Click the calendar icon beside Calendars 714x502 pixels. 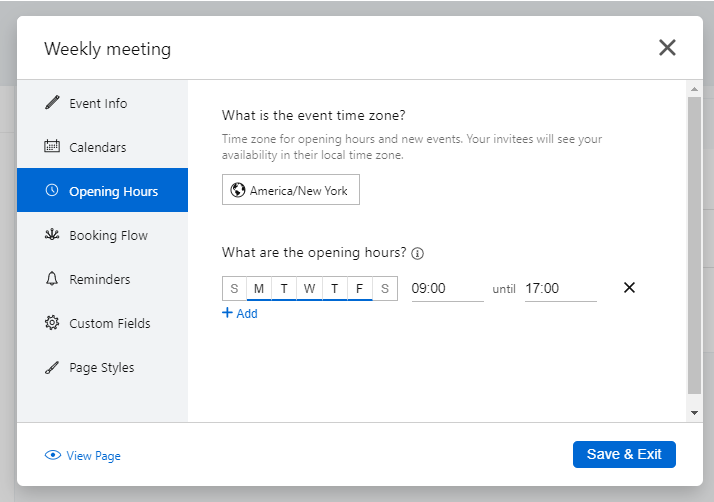[x=52, y=147]
